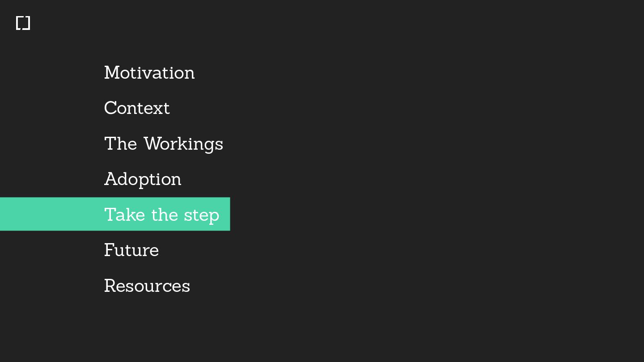The width and height of the screenshot is (644, 362).
Task: Pick the agenda entry above Take the step
Action: click(x=143, y=180)
